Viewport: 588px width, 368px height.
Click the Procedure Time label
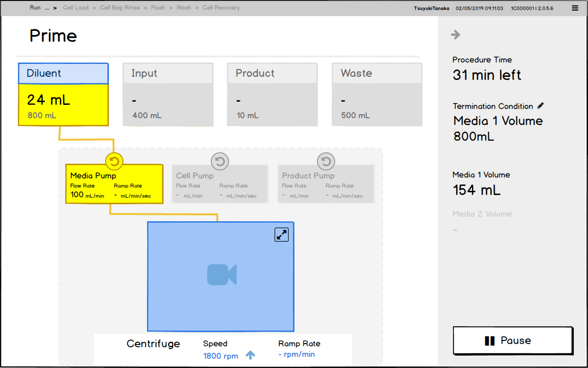[x=482, y=60]
